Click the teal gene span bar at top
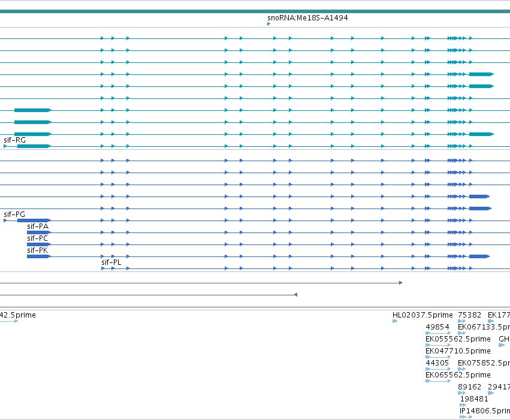510x420 pixels. click(x=255, y=11)
